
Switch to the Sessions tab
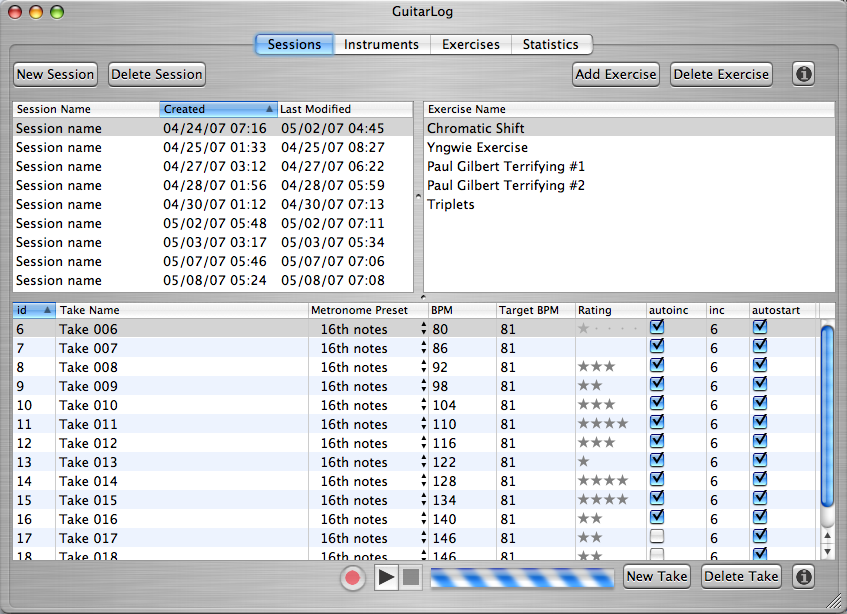[x=294, y=44]
